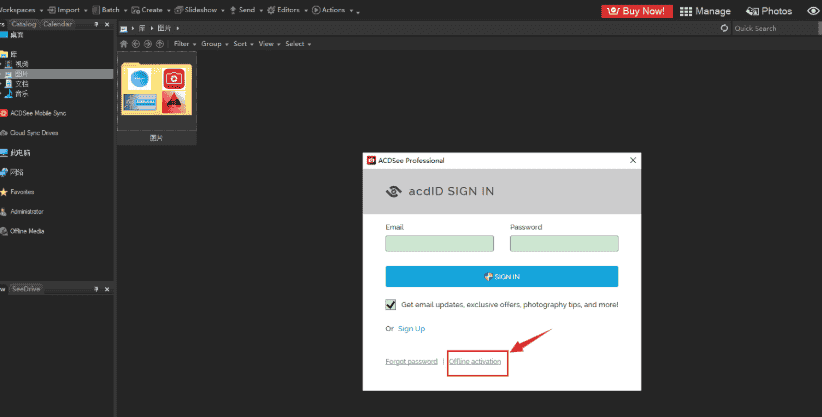Select Cloud Sync Drives in sidebar
Image resolution: width=822 pixels, height=417 pixels.
point(34,132)
